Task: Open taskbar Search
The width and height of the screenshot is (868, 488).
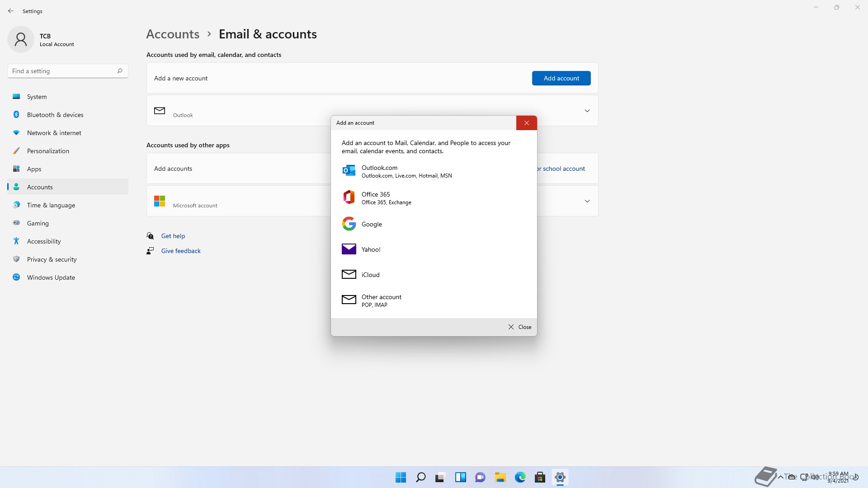Action: click(420, 477)
